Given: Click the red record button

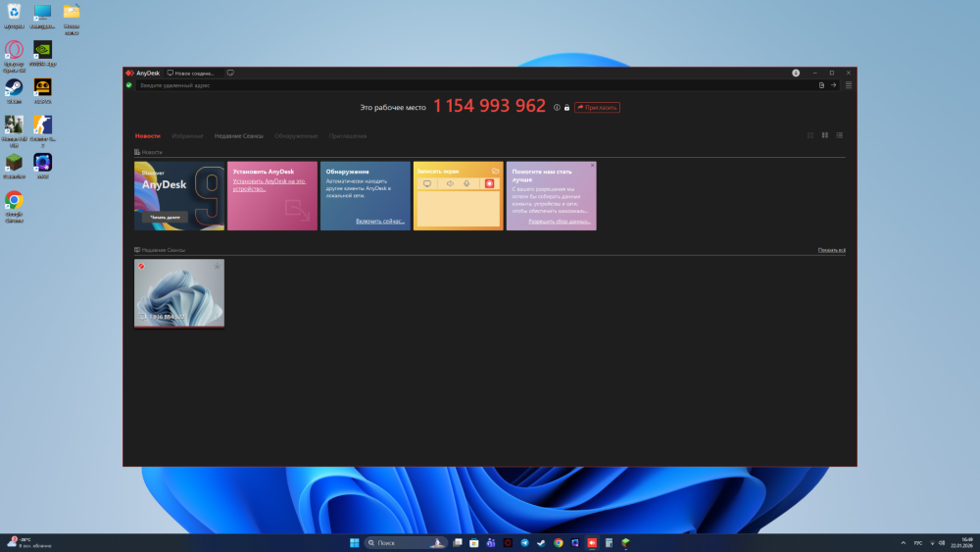Looking at the screenshot, I should (x=489, y=183).
